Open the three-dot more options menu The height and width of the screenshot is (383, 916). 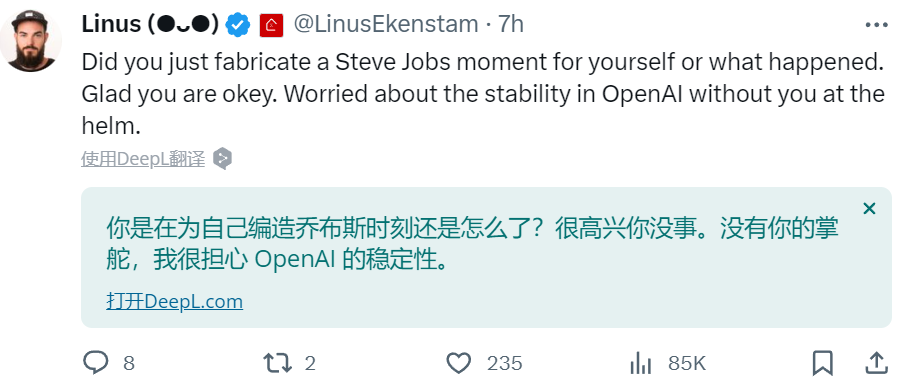(x=876, y=25)
